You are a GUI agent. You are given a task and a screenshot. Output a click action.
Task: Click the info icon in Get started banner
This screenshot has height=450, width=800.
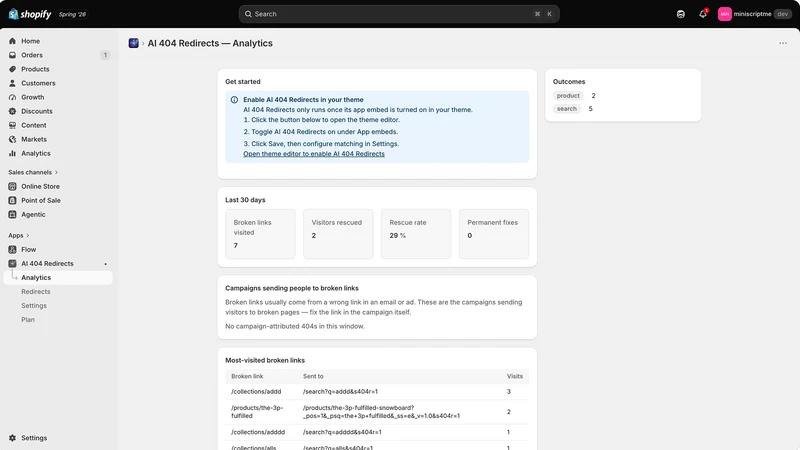pyautogui.click(x=234, y=100)
